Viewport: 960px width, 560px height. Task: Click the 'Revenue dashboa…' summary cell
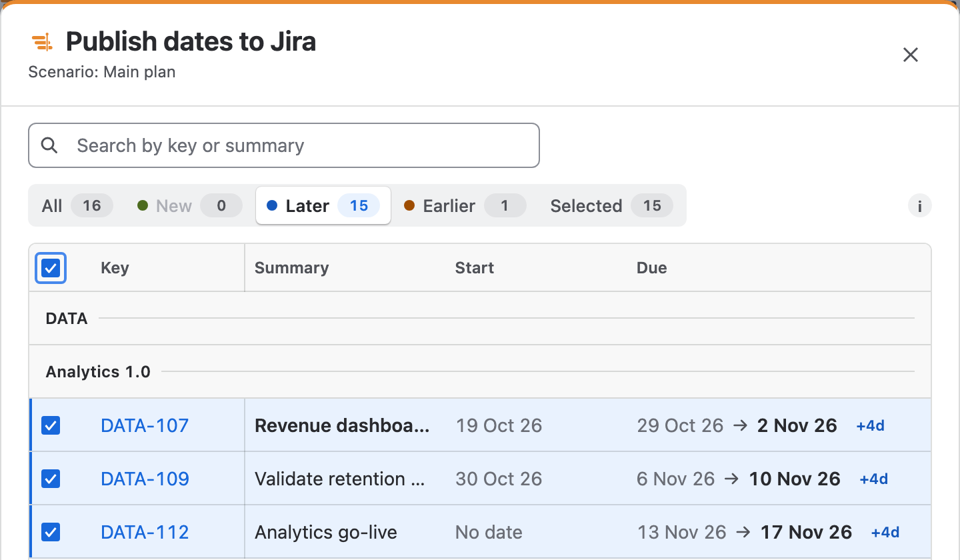pyautogui.click(x=342, y=425)
